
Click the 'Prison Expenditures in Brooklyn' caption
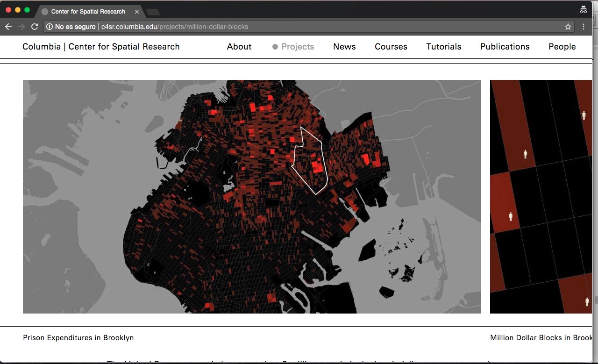point(78,337)
